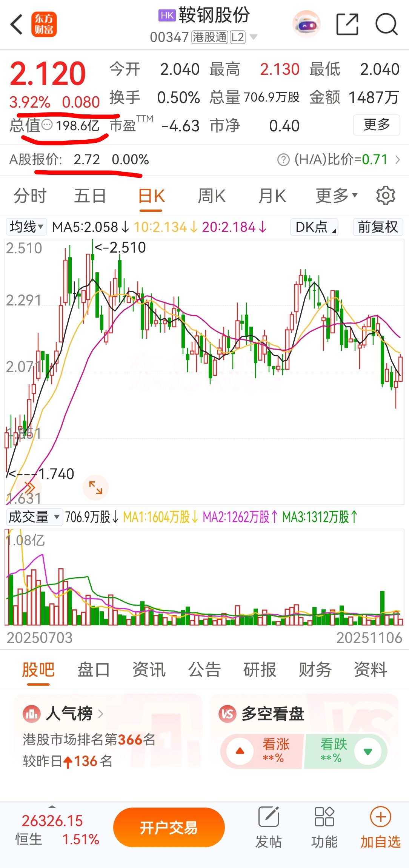The height and width of the screenshot is (868, 409).
Task: Tap the 2.510 high point marker
Action: click(120, 248)
